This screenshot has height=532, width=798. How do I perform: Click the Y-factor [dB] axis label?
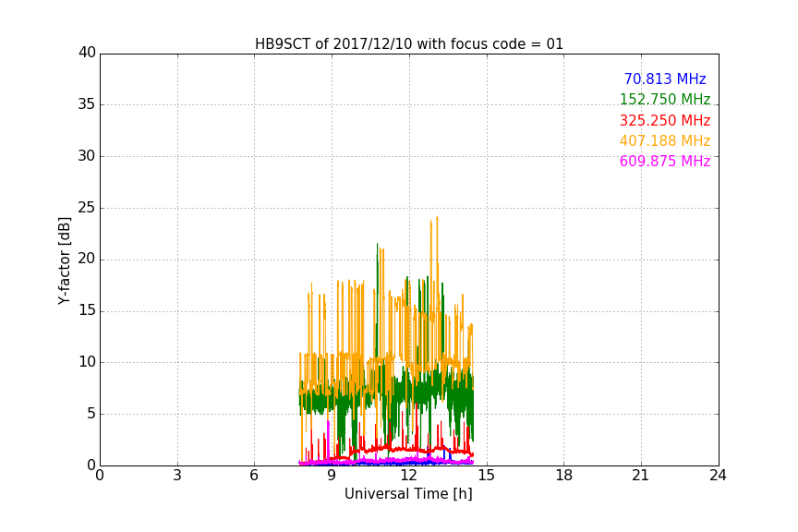tap(64, 260)
